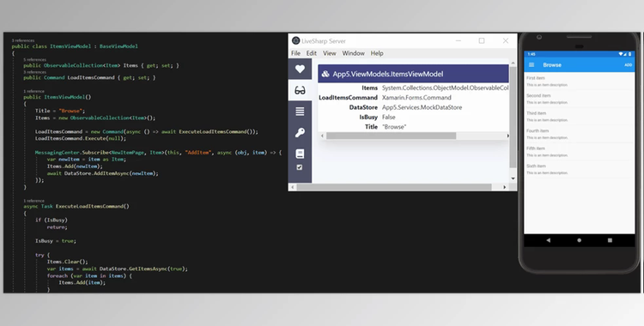Viewport: 644px width, 326px height.
Task: Open the Edit menu in LiveSharp Server
Action: click(x=312, y=53)
